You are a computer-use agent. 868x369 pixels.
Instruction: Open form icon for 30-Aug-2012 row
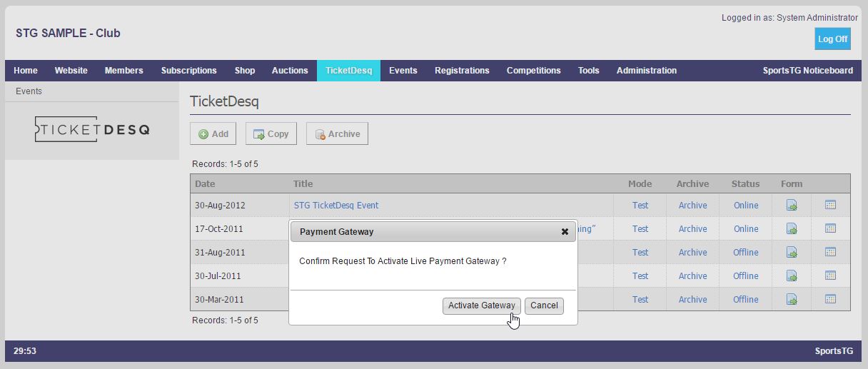point(792,206)
